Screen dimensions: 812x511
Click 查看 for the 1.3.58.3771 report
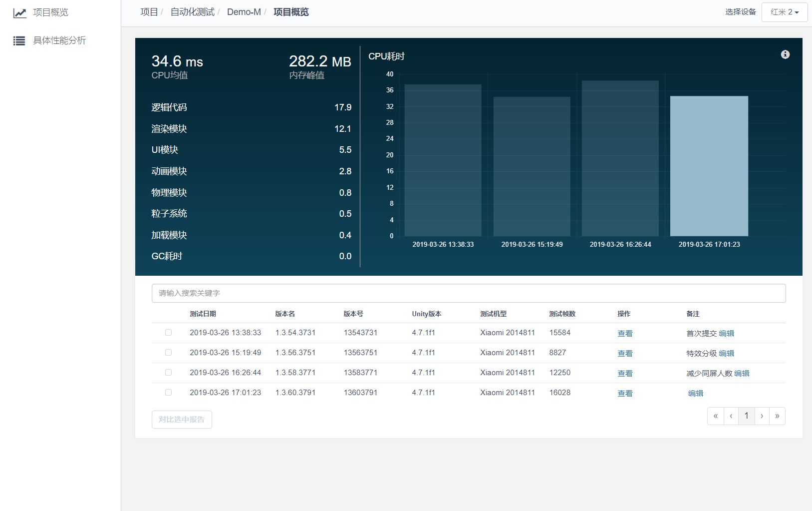pyautogui.click(x=625, y=373)
